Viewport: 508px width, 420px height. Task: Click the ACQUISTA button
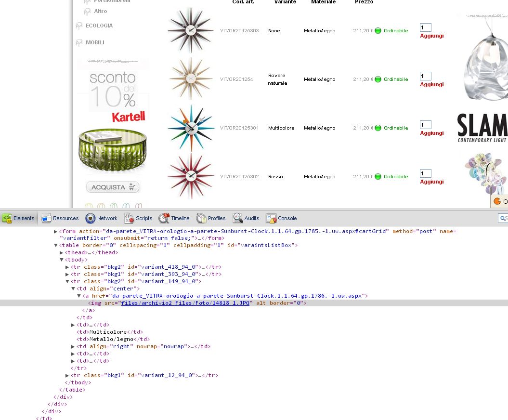pyautogui.click(x=113, y=187)
